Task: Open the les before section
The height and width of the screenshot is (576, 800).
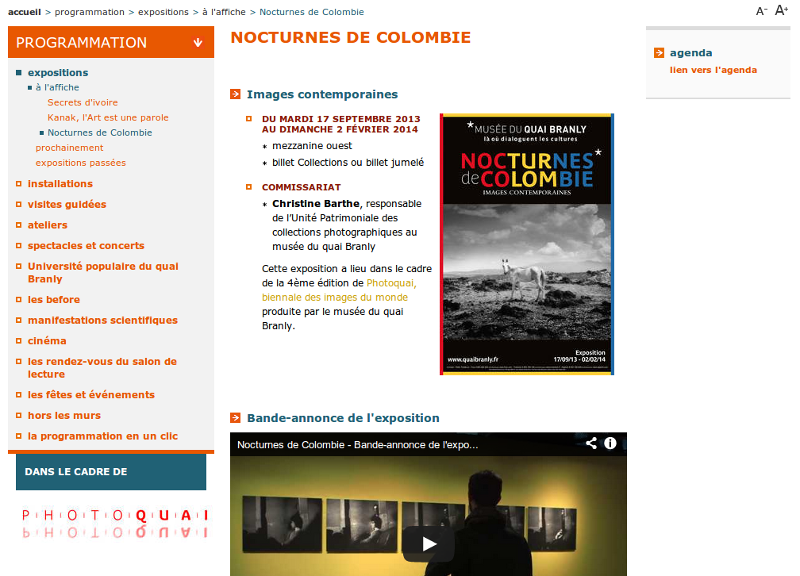Action: pyautogui.click(x=54, y=299)
